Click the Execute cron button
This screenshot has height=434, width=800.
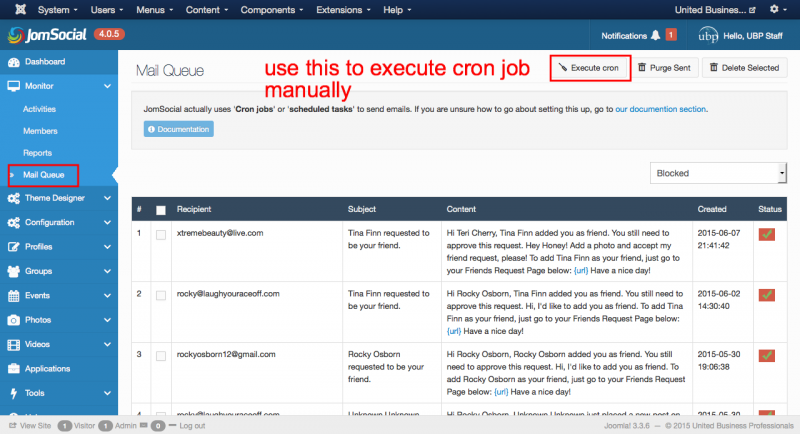[589, 68]
